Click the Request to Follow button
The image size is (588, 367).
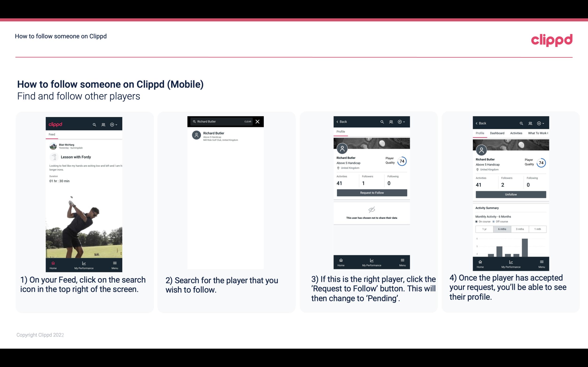(371, 192)
